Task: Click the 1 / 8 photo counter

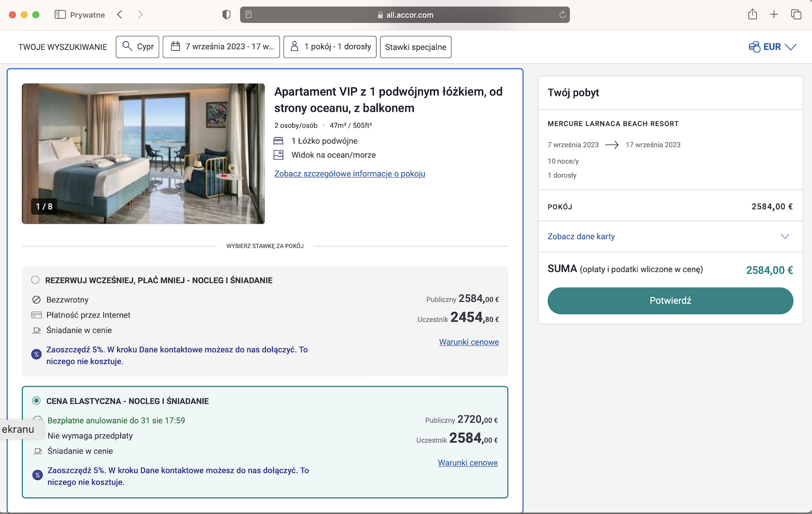Action: [44, 206]
